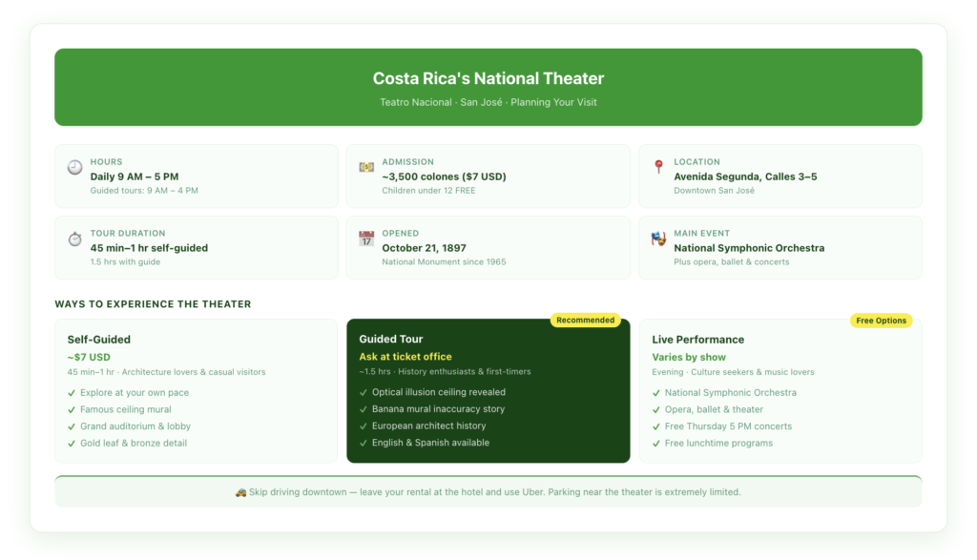Click checkmark next to Opera, ballet & theater
977x560 pixels.
[x=656, y=410]
